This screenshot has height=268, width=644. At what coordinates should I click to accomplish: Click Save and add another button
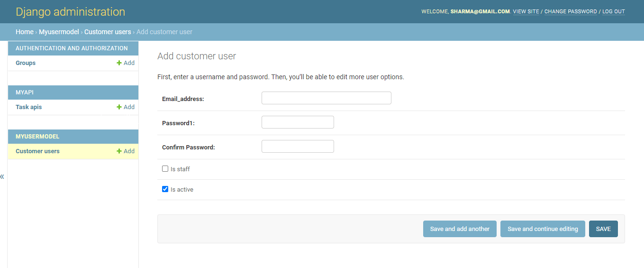tap(460, 229)
